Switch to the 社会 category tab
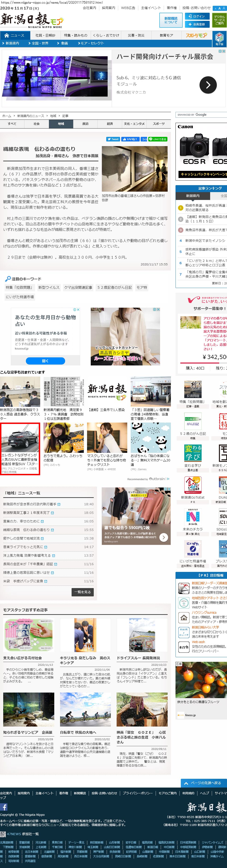 click(x=37, y=124)
